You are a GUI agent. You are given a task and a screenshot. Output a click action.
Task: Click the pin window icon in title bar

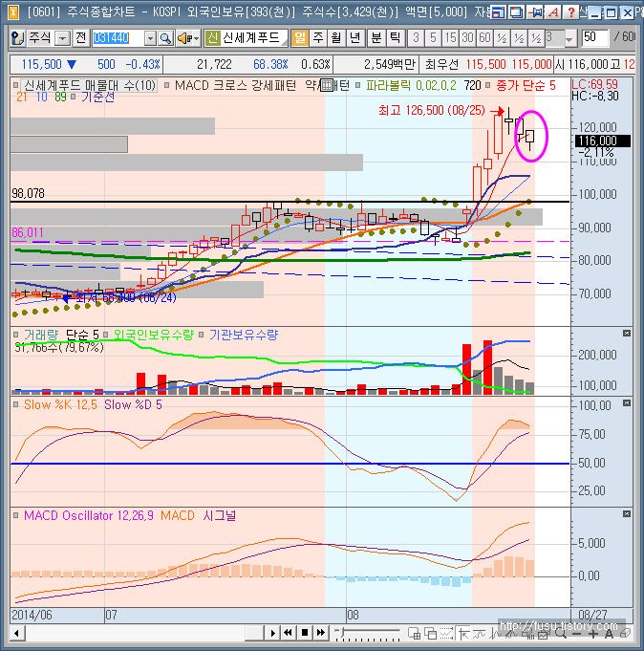click(535, 12)
